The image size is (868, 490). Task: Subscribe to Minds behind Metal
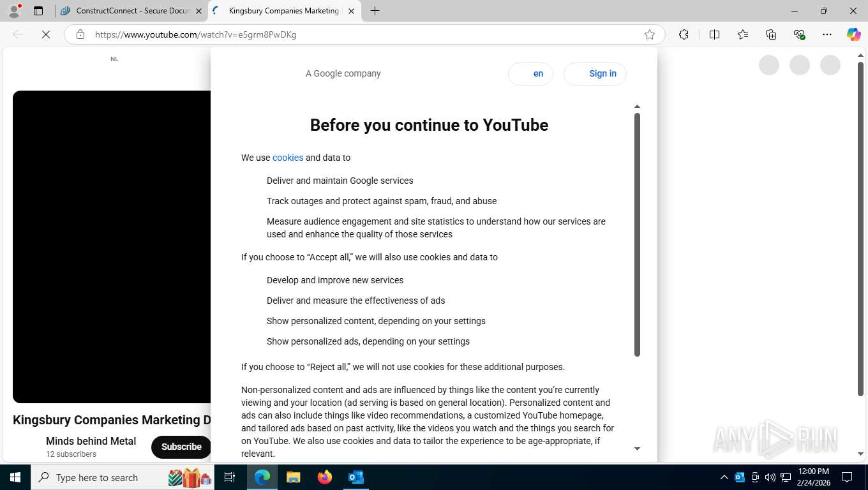[x=181, y=447]
